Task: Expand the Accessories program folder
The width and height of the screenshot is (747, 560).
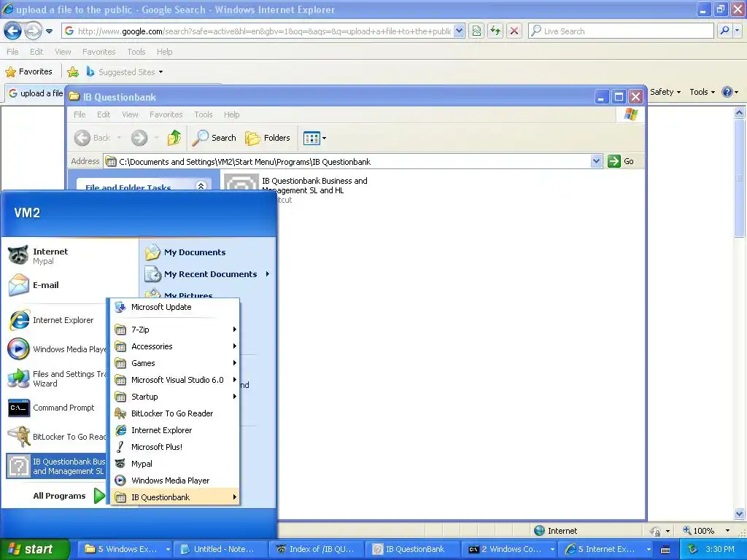Action: (x=175, y=346)
